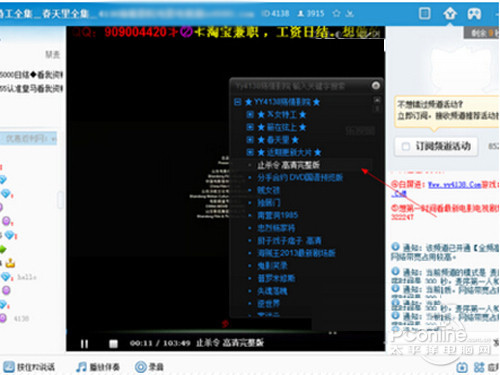
Task: Select 分手合约 DVD entry in movie list
Action: (x=300, y=177)
